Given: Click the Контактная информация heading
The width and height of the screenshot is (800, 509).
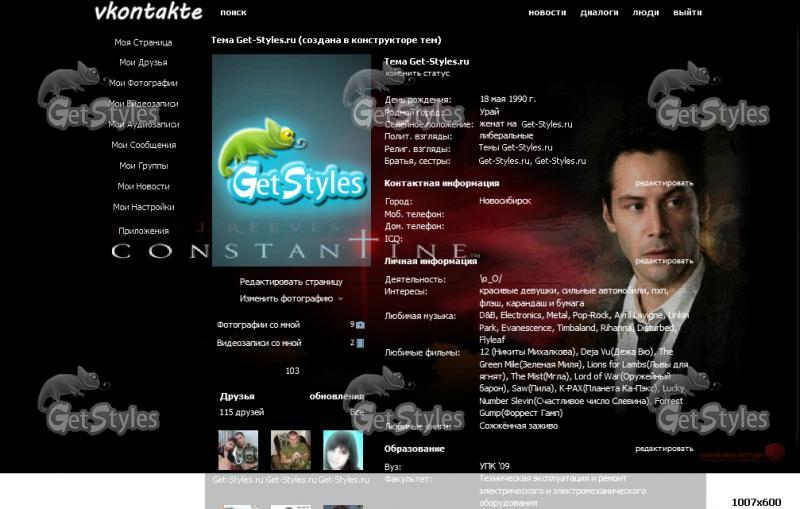Looking at the screenshot, I should (x=441, y=183).
